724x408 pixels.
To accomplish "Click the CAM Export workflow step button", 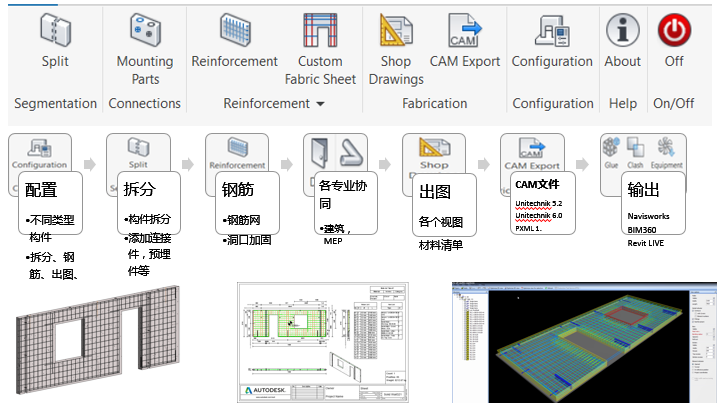I will 531,153.
